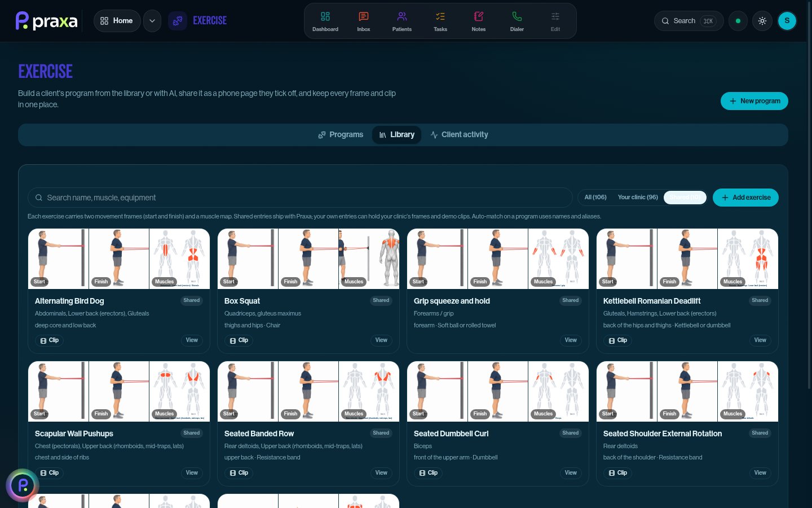
Task: Click the green status dot indicator
Action: point(738,21)
